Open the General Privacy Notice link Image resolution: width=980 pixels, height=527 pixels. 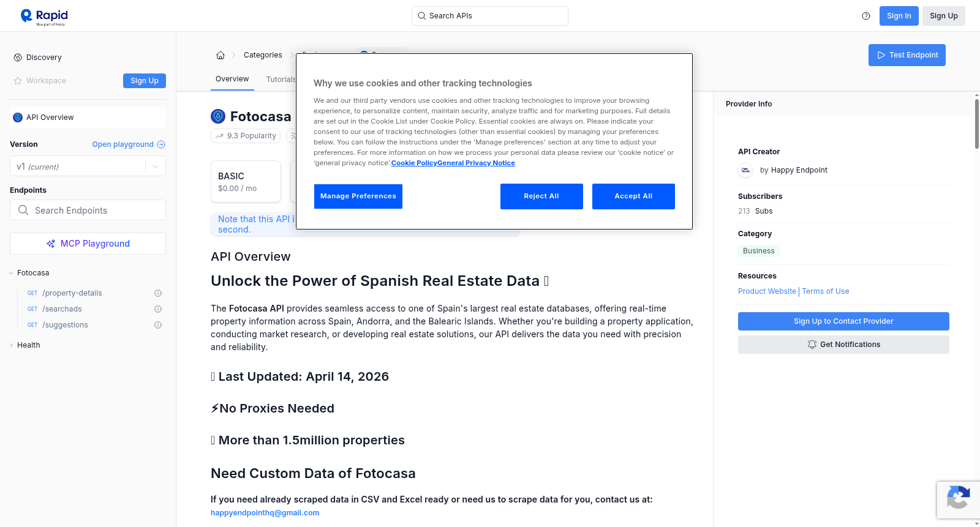click(x=476, y=163)
